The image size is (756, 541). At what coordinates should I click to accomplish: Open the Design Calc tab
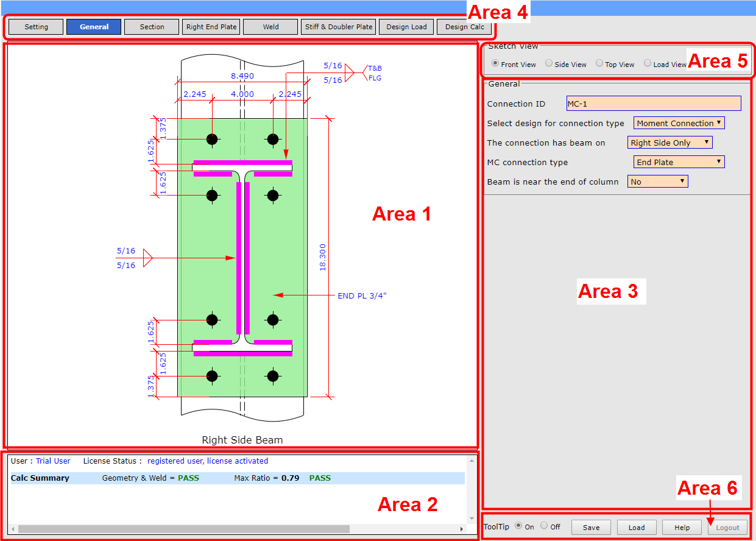tap(464, 27)
